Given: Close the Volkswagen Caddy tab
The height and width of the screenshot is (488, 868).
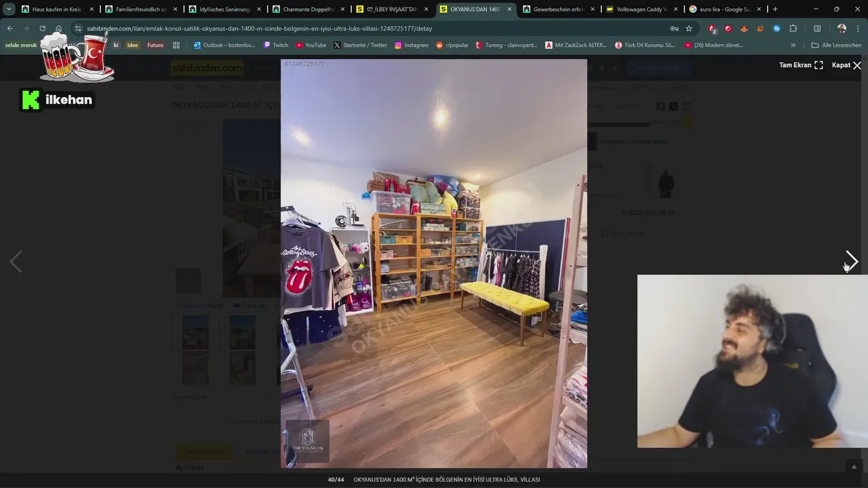Looking at the screenshot, I should tap(676, 9).
